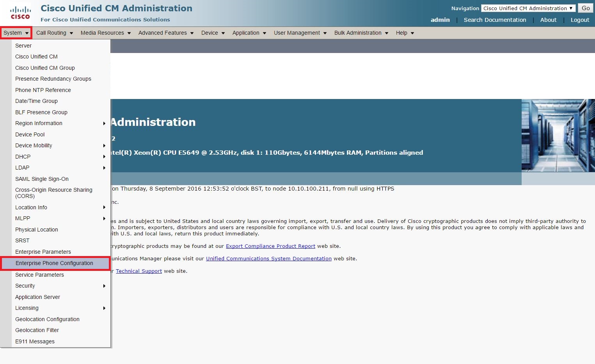Expand DHCP submenu
The height and width of the screenshot is (364, 595).
click(x=61, y=157)
